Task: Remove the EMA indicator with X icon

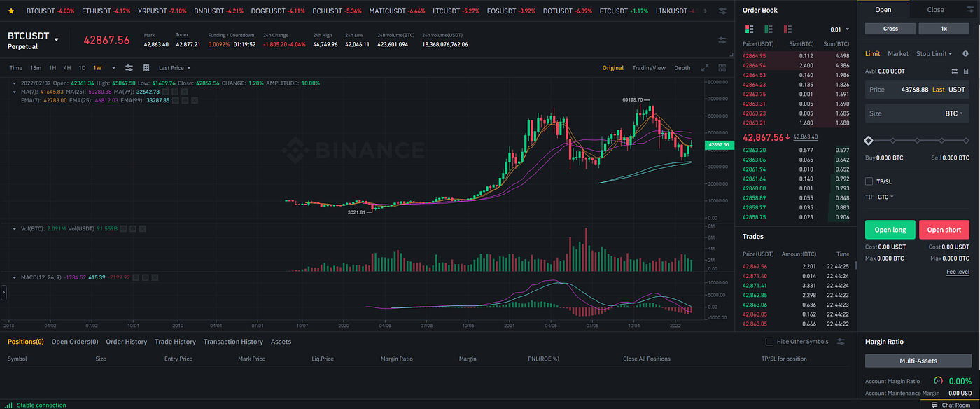Action: (x=195, y=101)
